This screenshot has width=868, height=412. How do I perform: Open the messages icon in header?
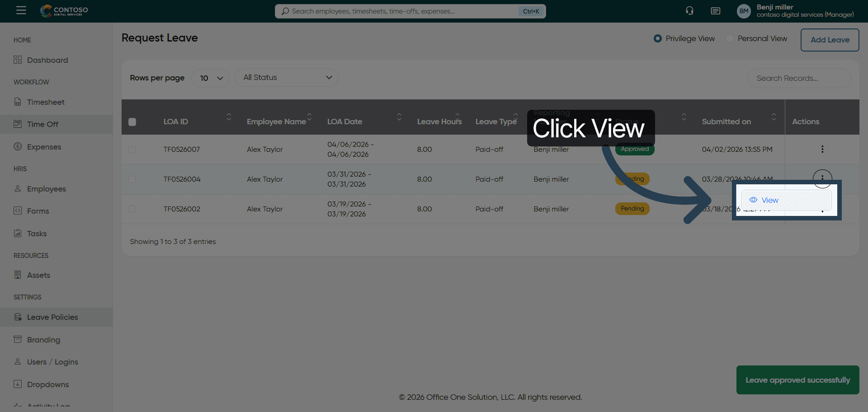click(x=715, y=11)
